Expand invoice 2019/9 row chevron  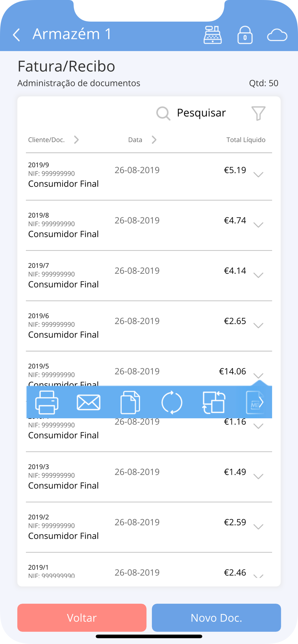[258, 175]
